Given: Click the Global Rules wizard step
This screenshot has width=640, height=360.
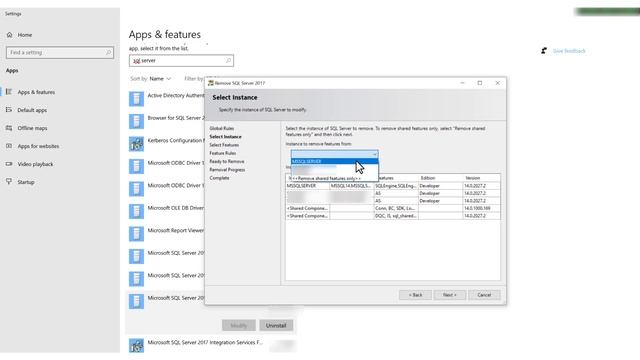Looking at the screenshot, I should [x=222, y=128].
